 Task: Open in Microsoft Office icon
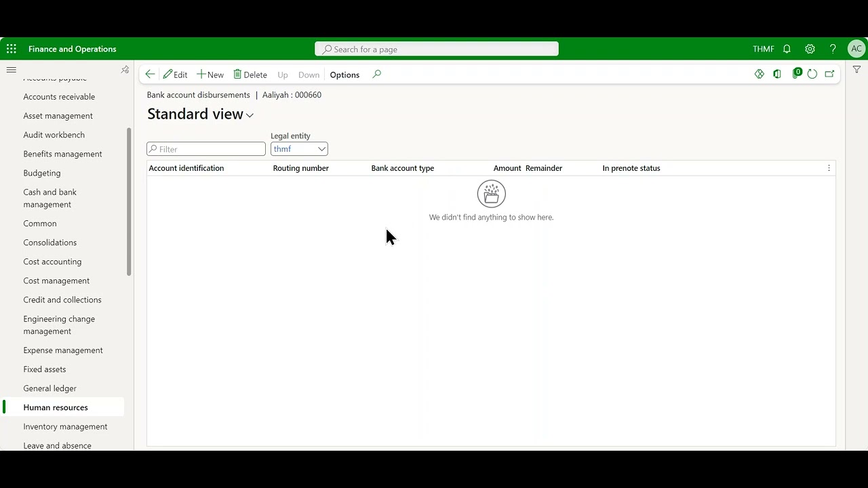coord(777,74)
